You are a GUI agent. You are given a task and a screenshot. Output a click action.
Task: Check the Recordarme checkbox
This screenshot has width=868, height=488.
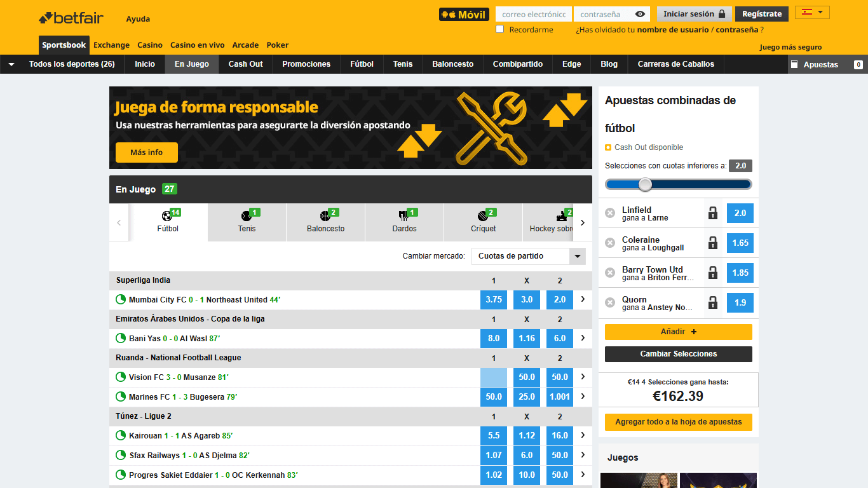click(x=500, y=29)
